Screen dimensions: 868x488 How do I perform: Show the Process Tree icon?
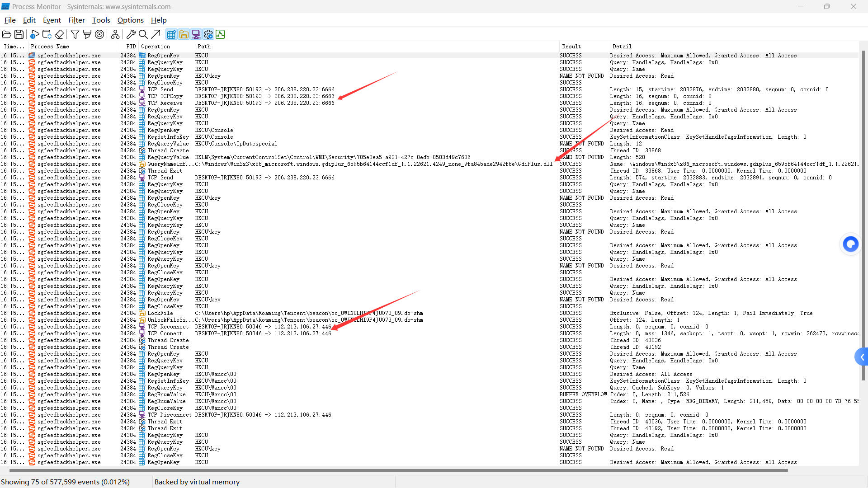[x=115, y=34]
